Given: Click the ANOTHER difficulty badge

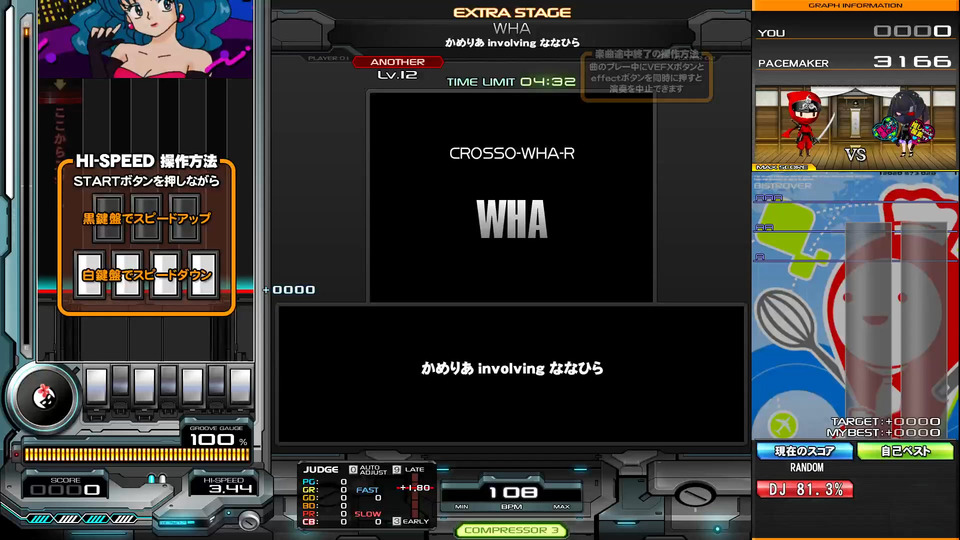Looking at the screenshot, I should point(397,62).
